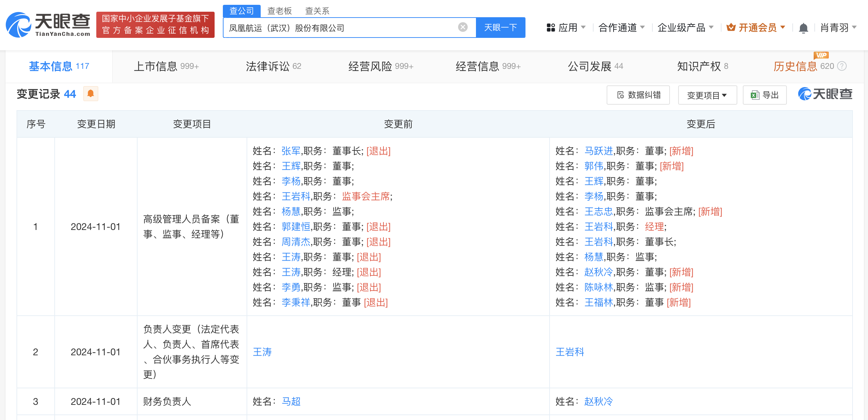Open 王志忠's profile link

[599, 211]
